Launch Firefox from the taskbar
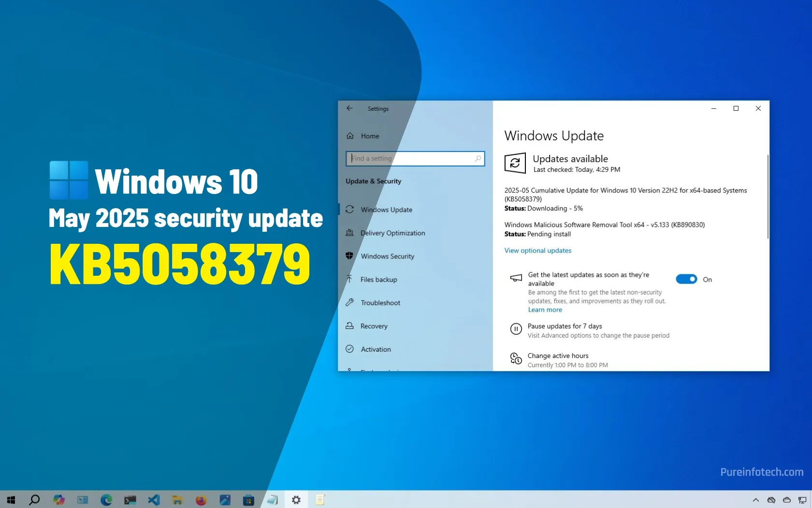812x508 pixels. 201,500
